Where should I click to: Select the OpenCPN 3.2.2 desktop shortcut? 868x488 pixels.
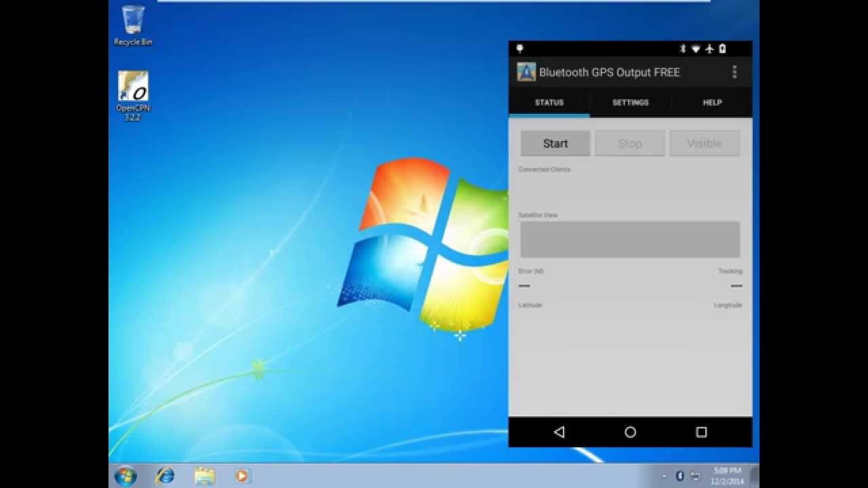point(133,96)
